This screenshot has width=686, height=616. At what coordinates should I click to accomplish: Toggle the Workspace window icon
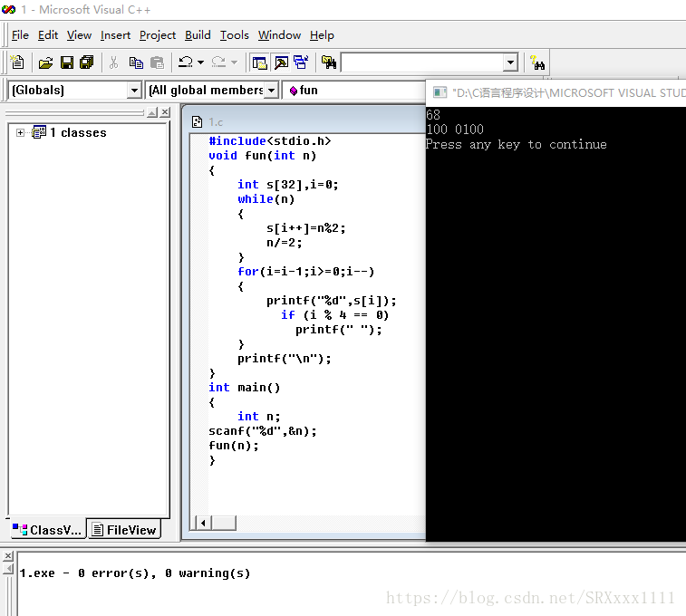point(259,63)
